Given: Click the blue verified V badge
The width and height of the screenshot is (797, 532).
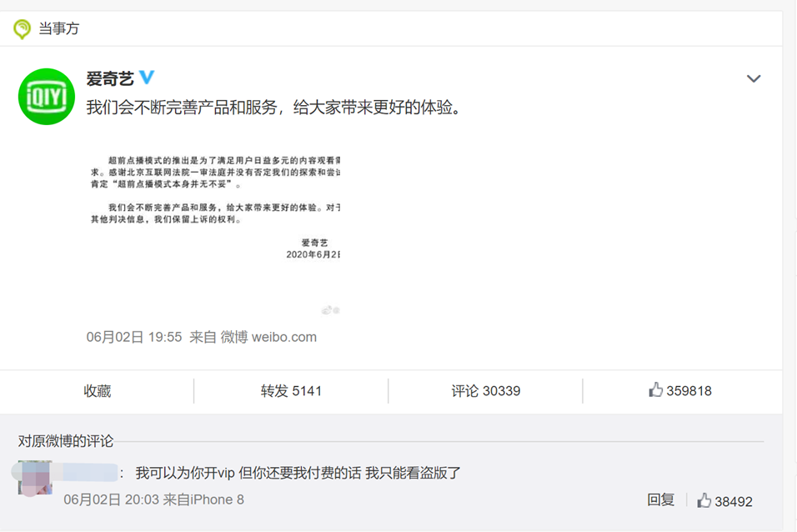Looking at the screenshot, I should [x=147, y=78].
